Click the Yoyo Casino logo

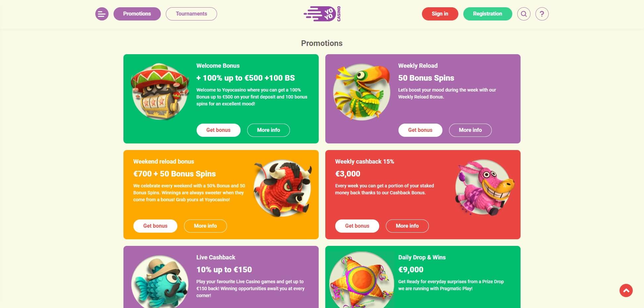click(322, 14)
